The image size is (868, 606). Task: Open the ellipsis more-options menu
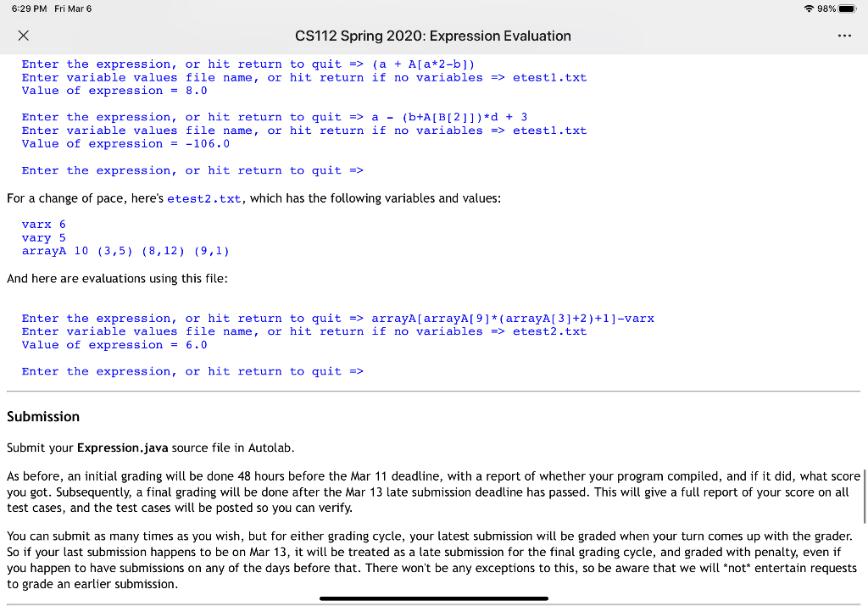(x=845, y=36)
